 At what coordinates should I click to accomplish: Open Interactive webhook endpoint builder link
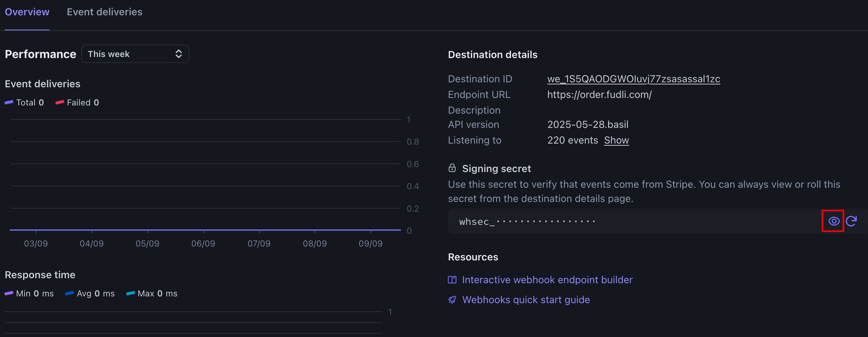click(x=547, y=280)
